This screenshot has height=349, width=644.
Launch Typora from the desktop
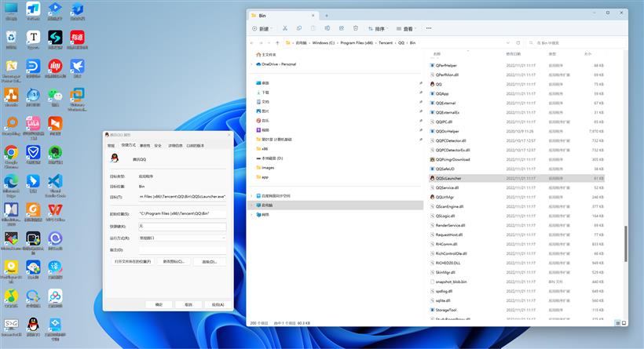click(33, 38)
